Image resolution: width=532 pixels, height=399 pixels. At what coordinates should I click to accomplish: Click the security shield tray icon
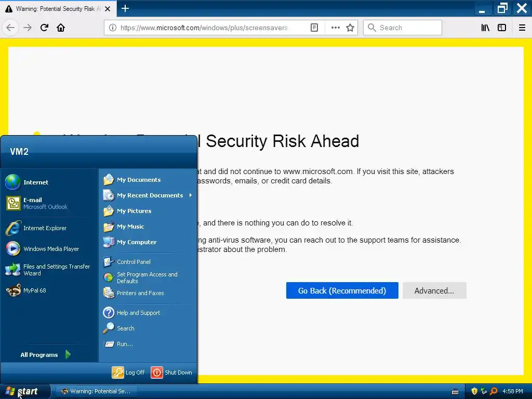(x=474, y=391)
